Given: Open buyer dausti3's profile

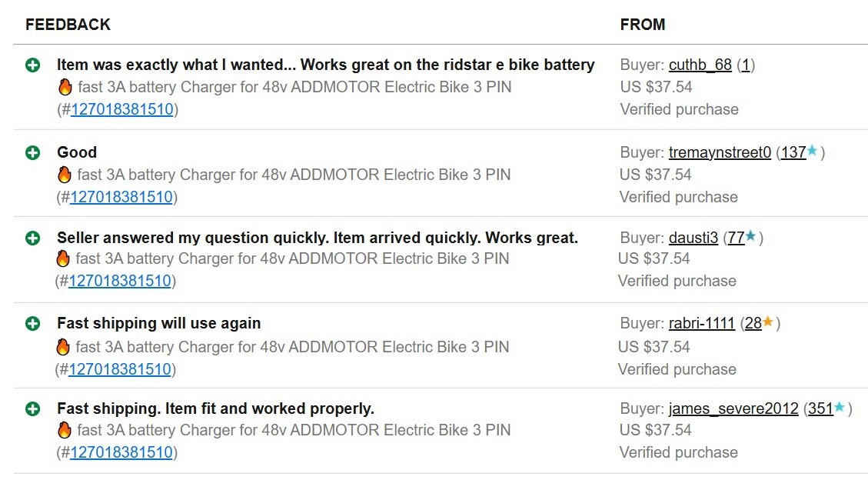Looking at the screenshot, I should 693,238.
